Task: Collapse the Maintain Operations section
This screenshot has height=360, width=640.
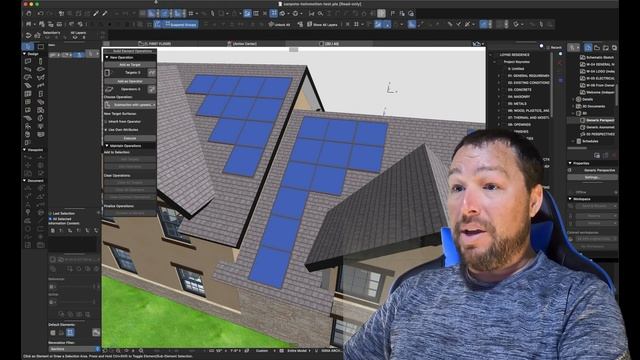Action: tap(107, 146)
